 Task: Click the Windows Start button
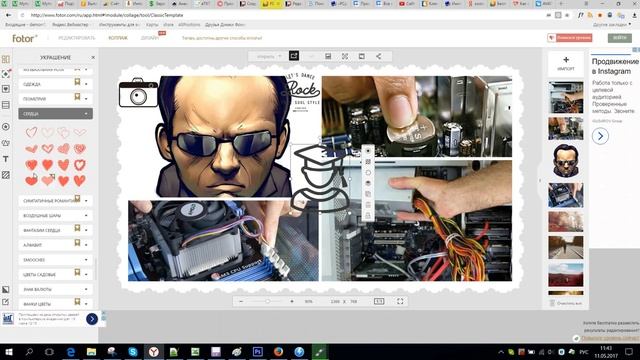click(x=8, y=351)
